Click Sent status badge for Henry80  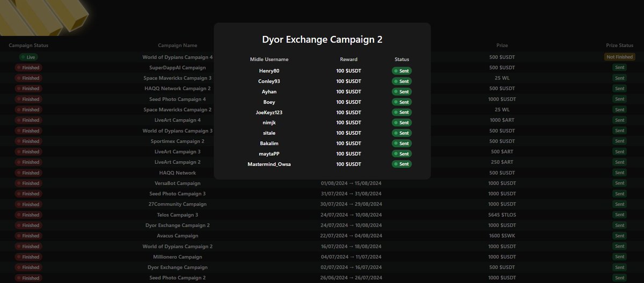coord(401,71)
